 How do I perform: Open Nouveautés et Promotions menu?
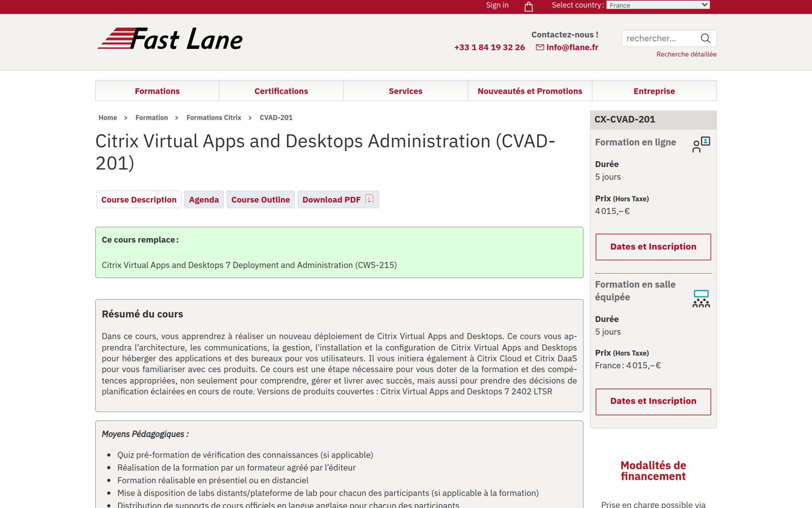(530, 91)
